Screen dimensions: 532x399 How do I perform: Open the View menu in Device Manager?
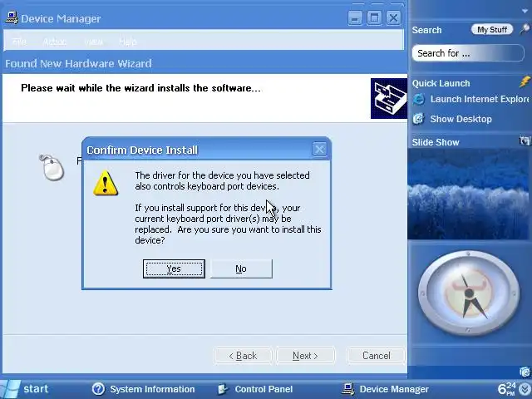pyautogui.click(x=94, y=42)
